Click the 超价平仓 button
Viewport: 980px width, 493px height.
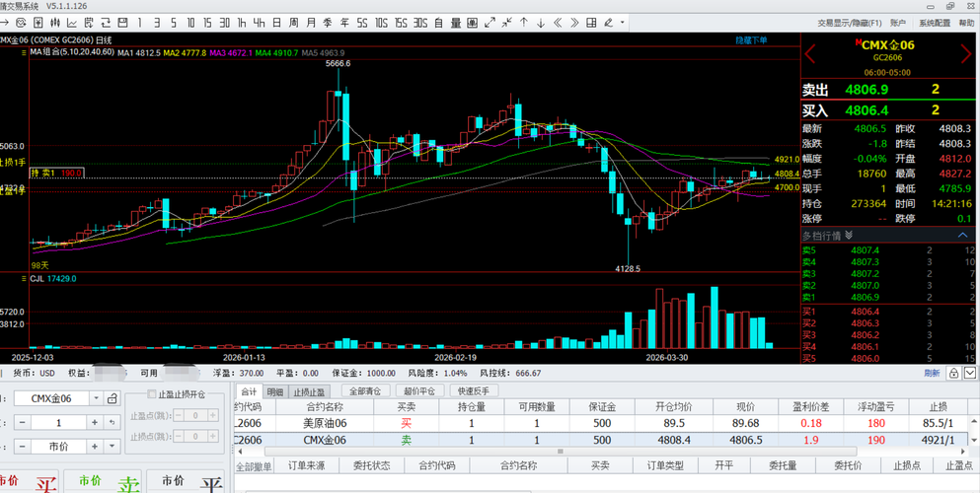tap(419, 390)
